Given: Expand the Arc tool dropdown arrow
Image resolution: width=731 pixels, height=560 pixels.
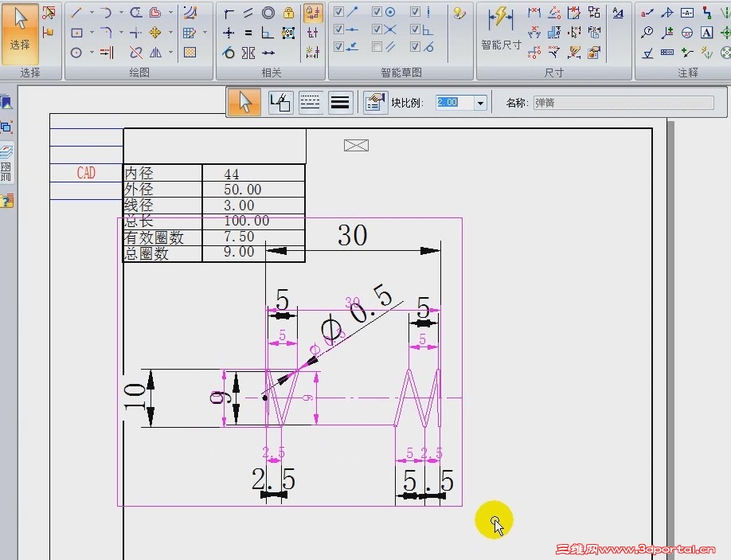Looking at the screenshot, I should tap(121, 13).
